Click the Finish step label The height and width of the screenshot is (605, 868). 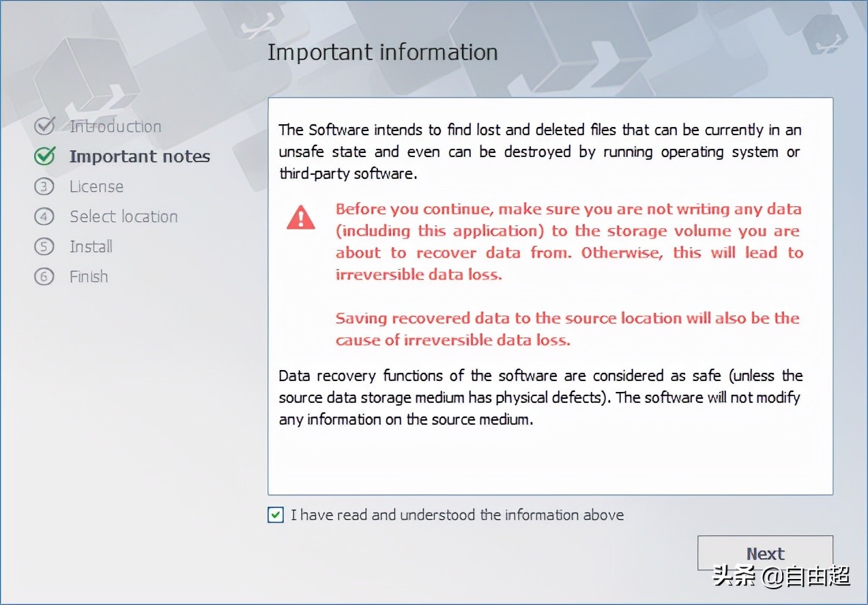click(89, 277)
